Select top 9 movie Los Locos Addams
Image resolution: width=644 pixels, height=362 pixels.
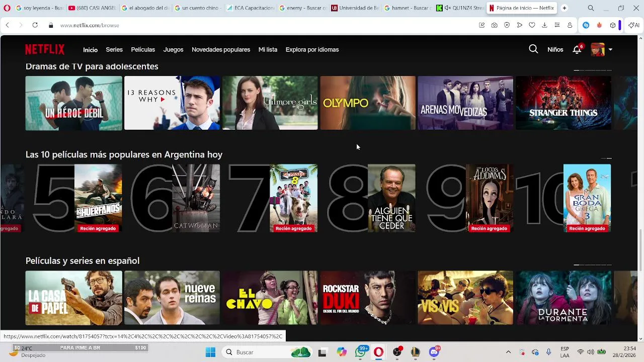(x=490, y=198)
